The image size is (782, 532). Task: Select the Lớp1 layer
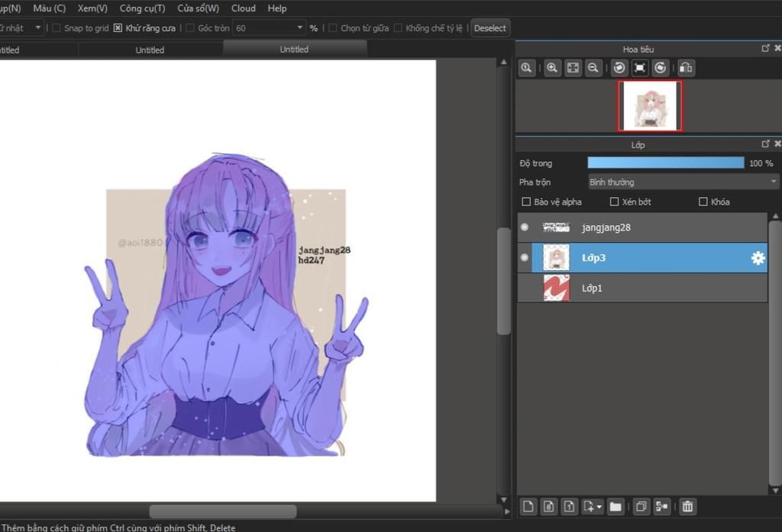[642, 289]
